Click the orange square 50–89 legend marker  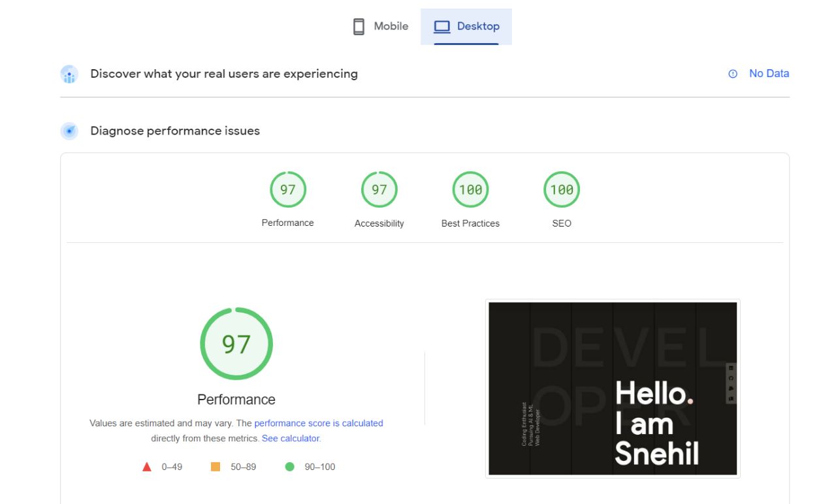(216, 467)
